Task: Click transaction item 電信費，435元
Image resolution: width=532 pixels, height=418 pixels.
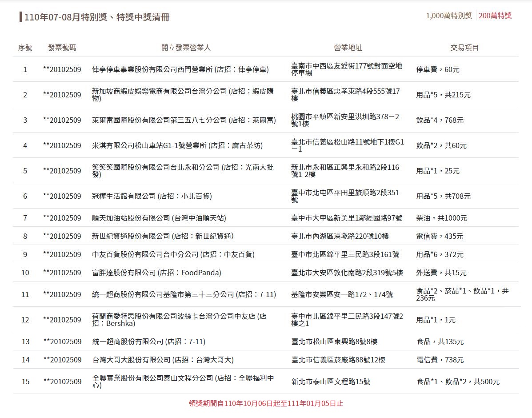Action: click(440, 236)
